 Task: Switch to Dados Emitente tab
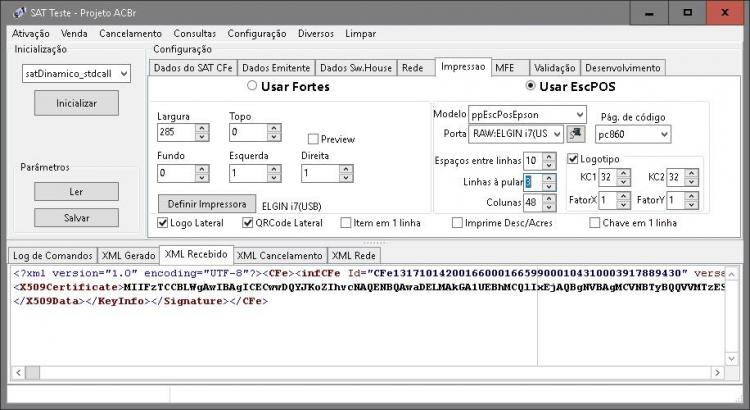coord(276,68)
